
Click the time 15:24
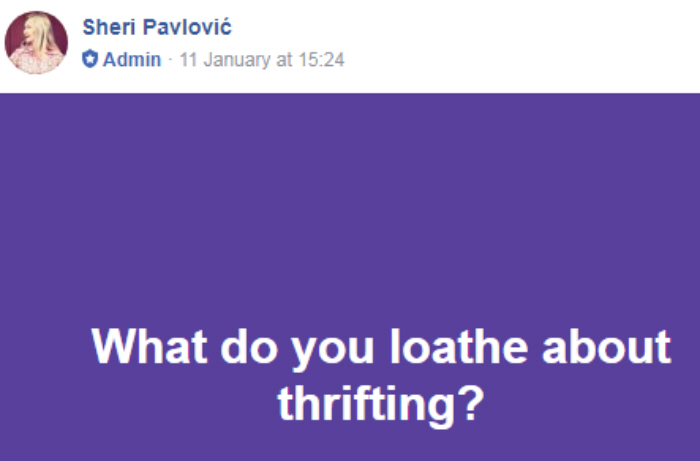coord(323,60)
